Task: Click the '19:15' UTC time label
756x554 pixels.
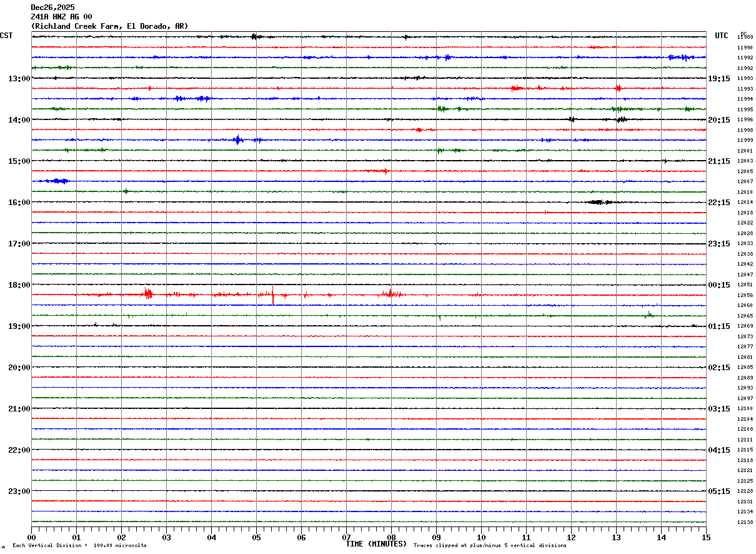Action: [719, 79]
